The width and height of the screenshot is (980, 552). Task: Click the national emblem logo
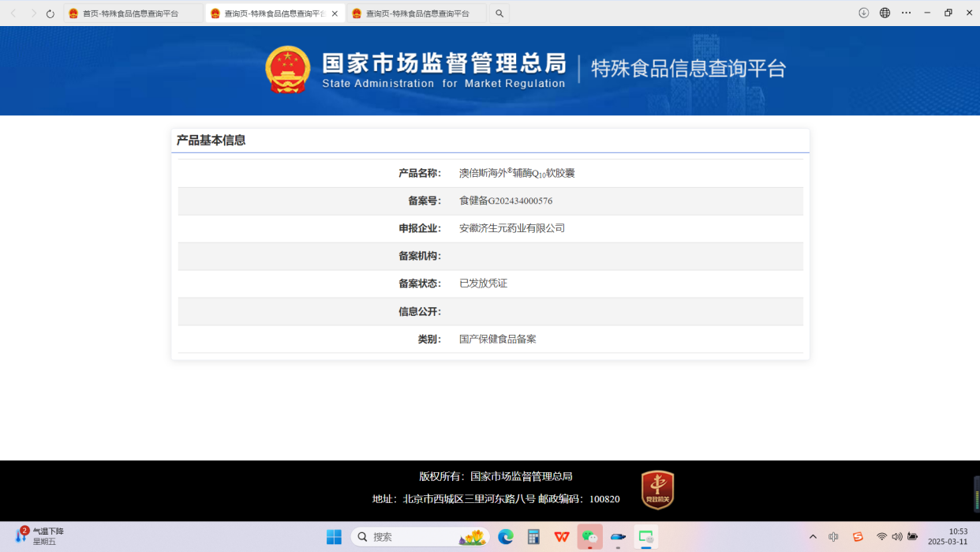288,69
